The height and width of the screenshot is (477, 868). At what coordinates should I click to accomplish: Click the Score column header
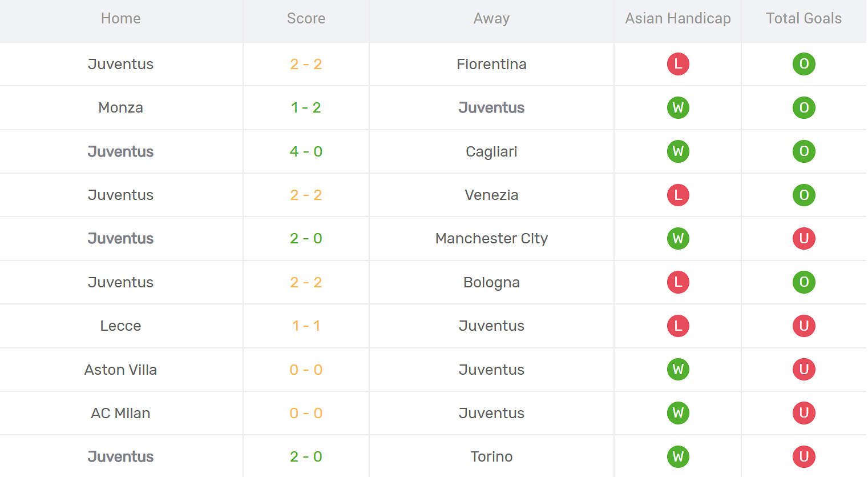(x=306, y=18)
